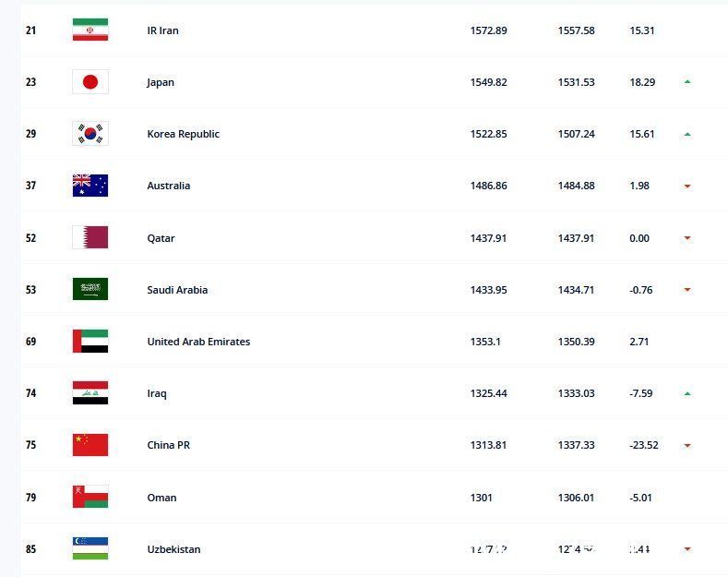Click the Japan flag icon
Image resolution: width=728 pixels, height=577 pixels.
tap(90, 82)
